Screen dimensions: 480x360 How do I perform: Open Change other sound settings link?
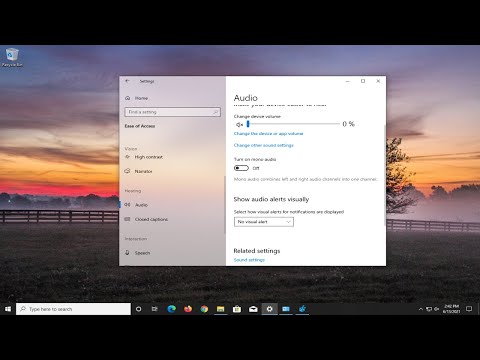(264, 145)
